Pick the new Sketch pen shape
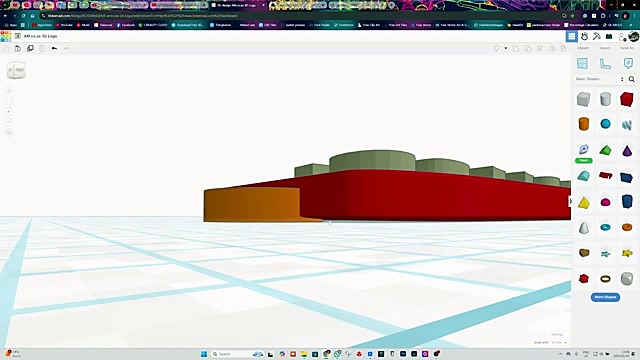The width and height of the screenshot is (640, 360). tap(584, 149)
